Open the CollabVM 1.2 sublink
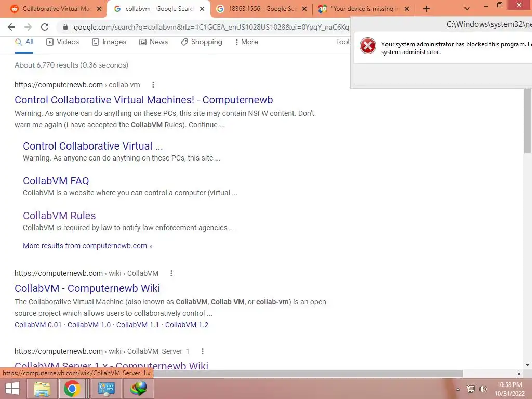The height and width of the screenshot is (399, 532). coord(187,325)
